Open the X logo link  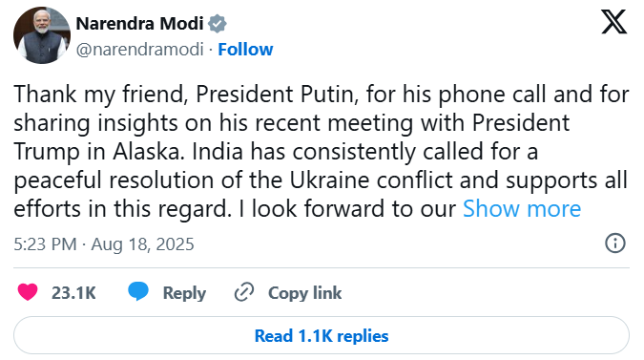(614, 22)
